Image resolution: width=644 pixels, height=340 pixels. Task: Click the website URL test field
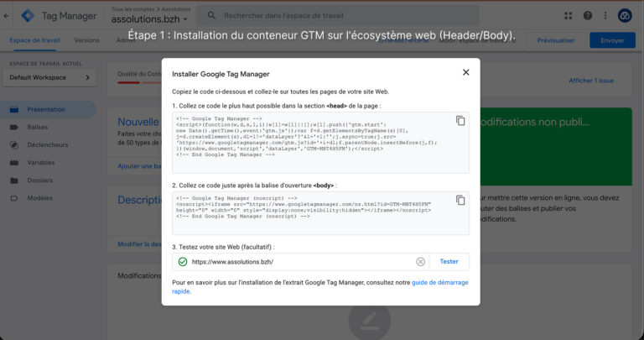[301, 262]
